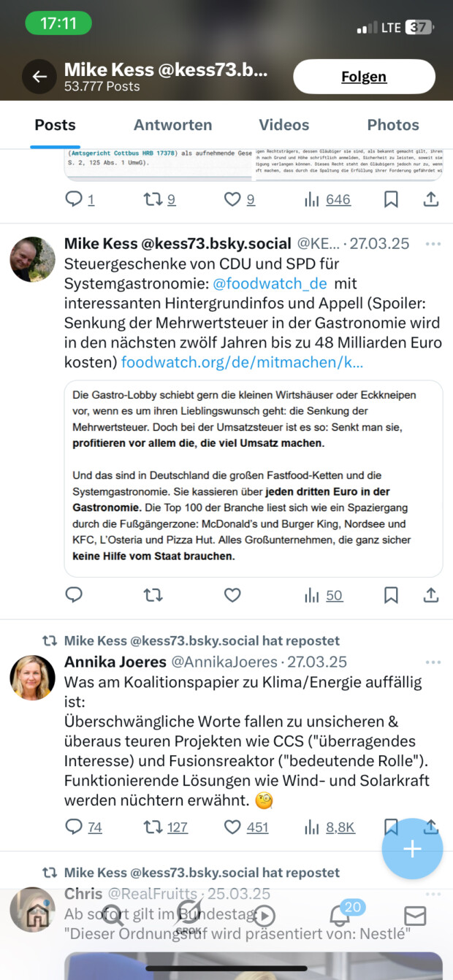Screen dimensions: 453x980
Task: Like Annika Joeres's Koalitionspapier post
Action: click(232, 827)
